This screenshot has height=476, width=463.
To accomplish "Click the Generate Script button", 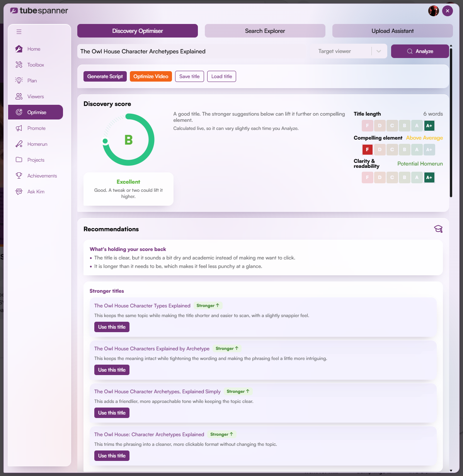I will [x=105, y=77].
